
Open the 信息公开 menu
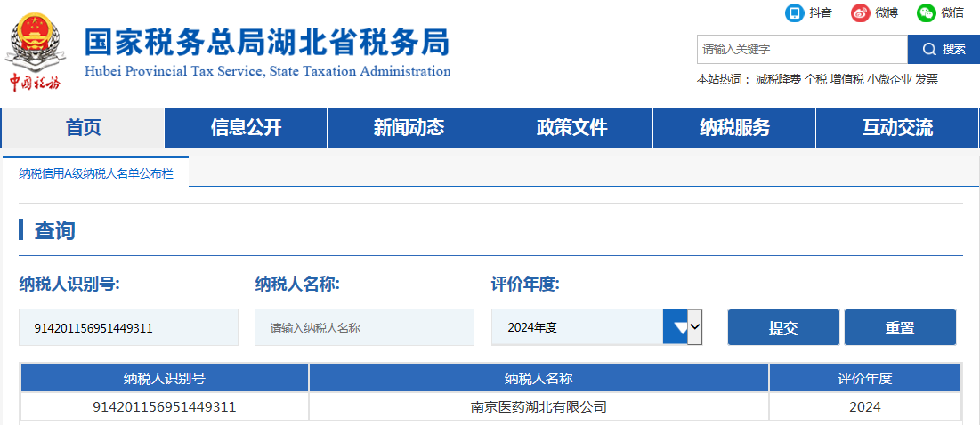pyautogui.click(x=246, y=128)
